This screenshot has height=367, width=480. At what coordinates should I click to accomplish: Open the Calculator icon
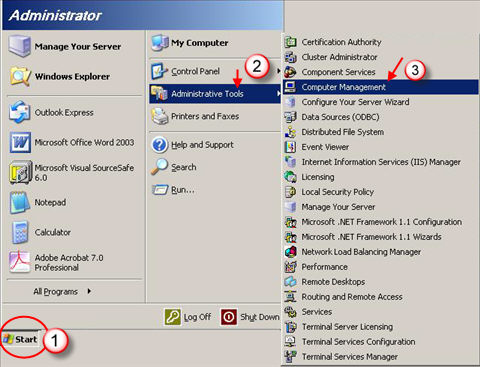[x=20, y=232]
